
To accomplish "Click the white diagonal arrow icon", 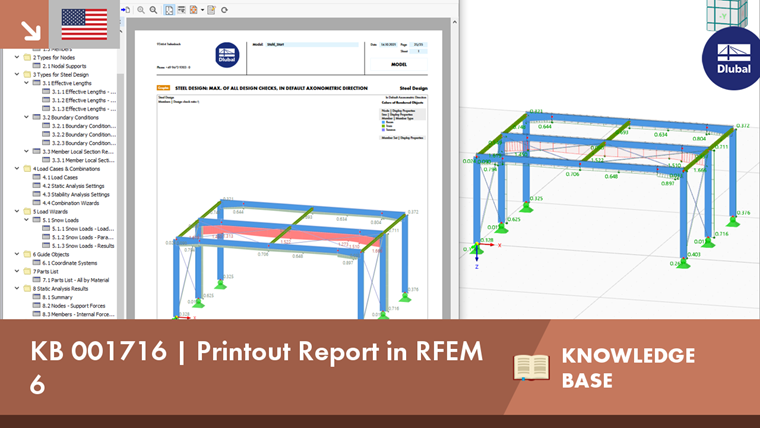I will pyautogui.click(x=30, y=30).
